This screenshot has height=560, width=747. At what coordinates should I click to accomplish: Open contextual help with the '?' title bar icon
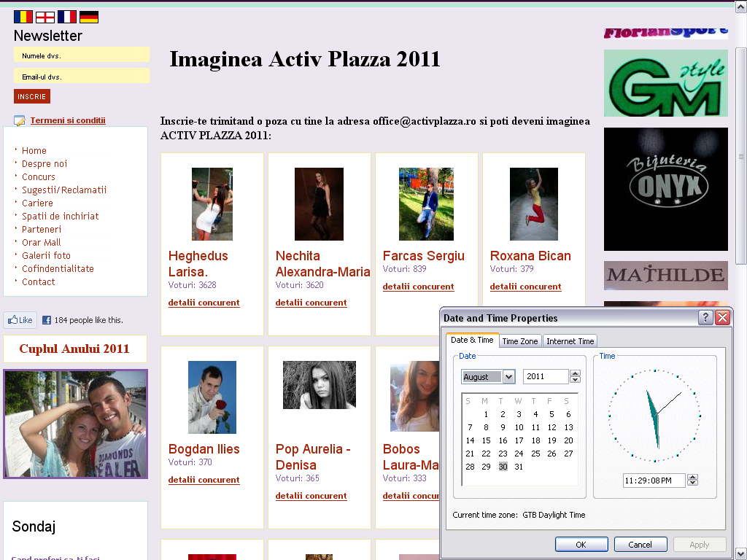click(705, 317)
